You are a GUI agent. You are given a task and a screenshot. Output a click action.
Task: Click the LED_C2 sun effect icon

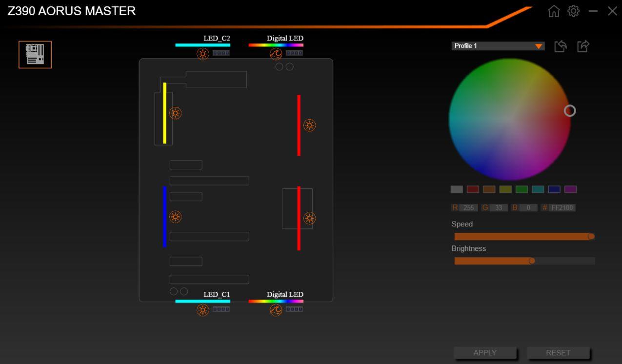203,54
